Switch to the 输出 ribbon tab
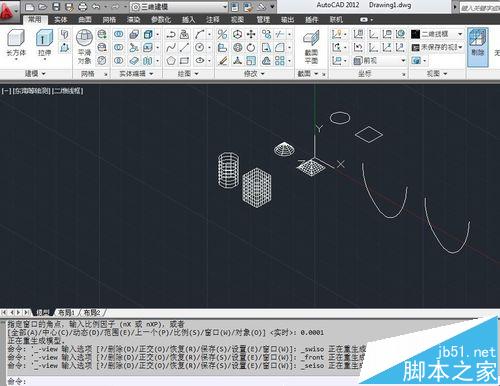This screenshot has width=500, height=386. click(287, 20)
